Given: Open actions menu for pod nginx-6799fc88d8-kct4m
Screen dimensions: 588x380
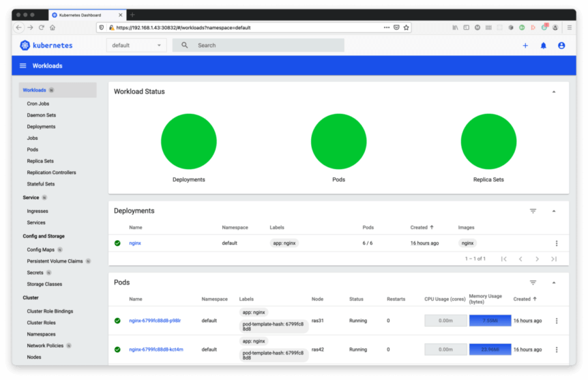Looking at the screenshot, I should (x=557, y=349).
